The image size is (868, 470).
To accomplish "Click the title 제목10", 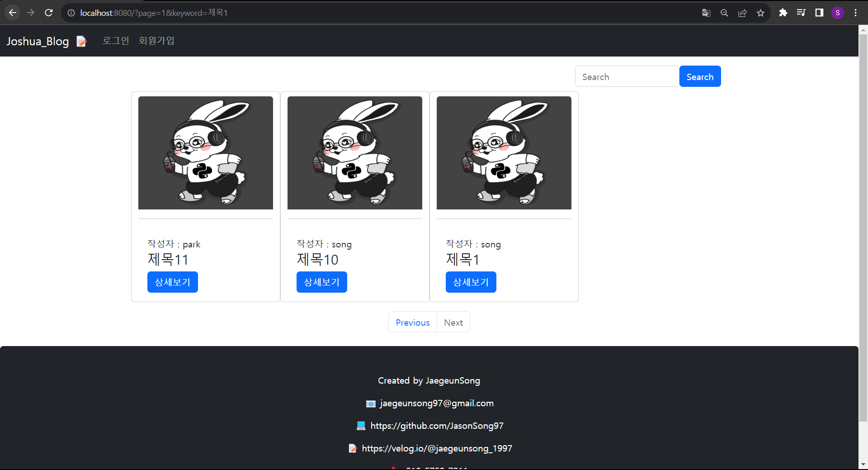I will click(317, 260).
